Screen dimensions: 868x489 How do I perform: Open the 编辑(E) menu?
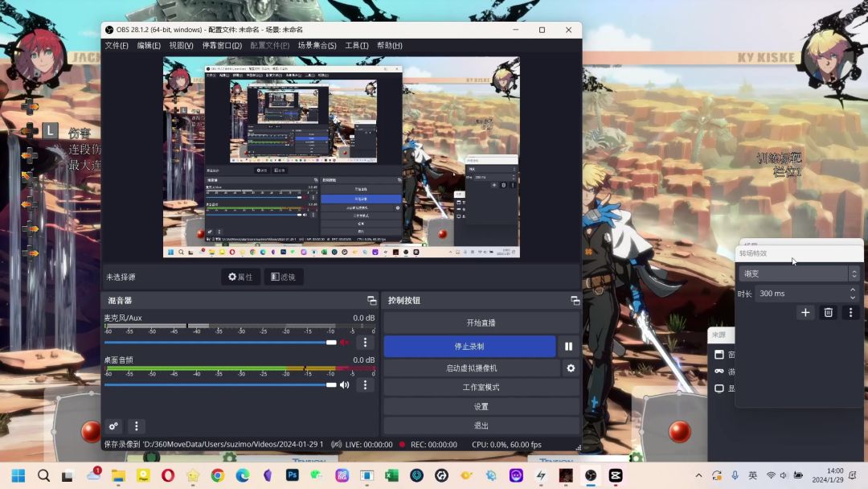(x=149, y=45)
